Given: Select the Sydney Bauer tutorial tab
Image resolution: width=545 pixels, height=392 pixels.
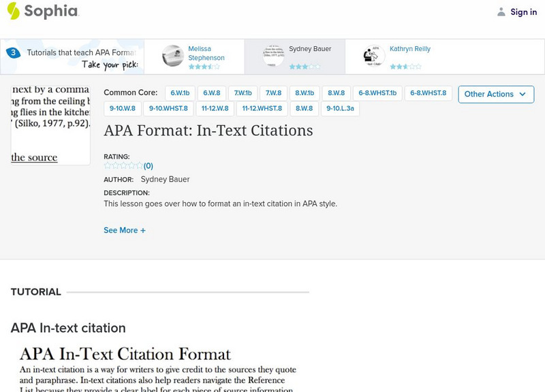Looking at the screenshot, I should click(295, 56).
